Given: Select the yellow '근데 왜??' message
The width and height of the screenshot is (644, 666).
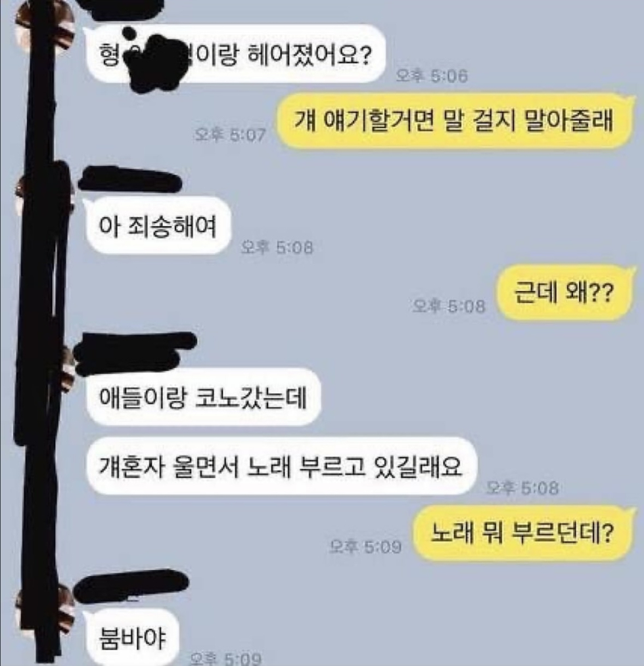Looking at the screenshot, I should pyautogui.click(x=564, y=292).
